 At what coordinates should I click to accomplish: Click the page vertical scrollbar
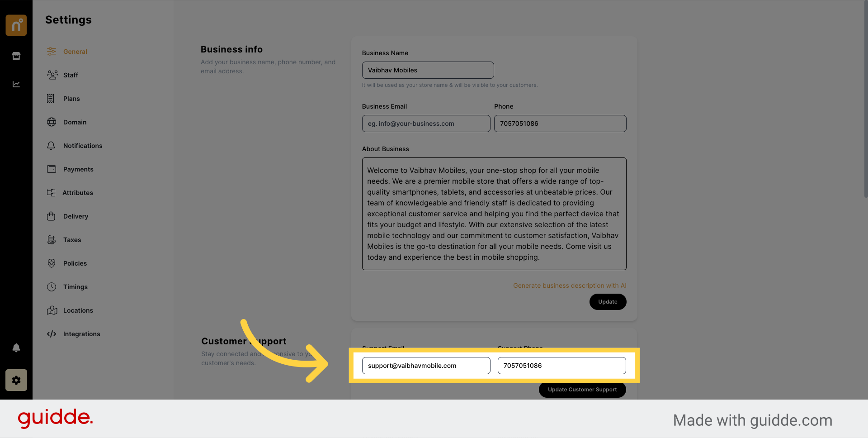(865, 100)
